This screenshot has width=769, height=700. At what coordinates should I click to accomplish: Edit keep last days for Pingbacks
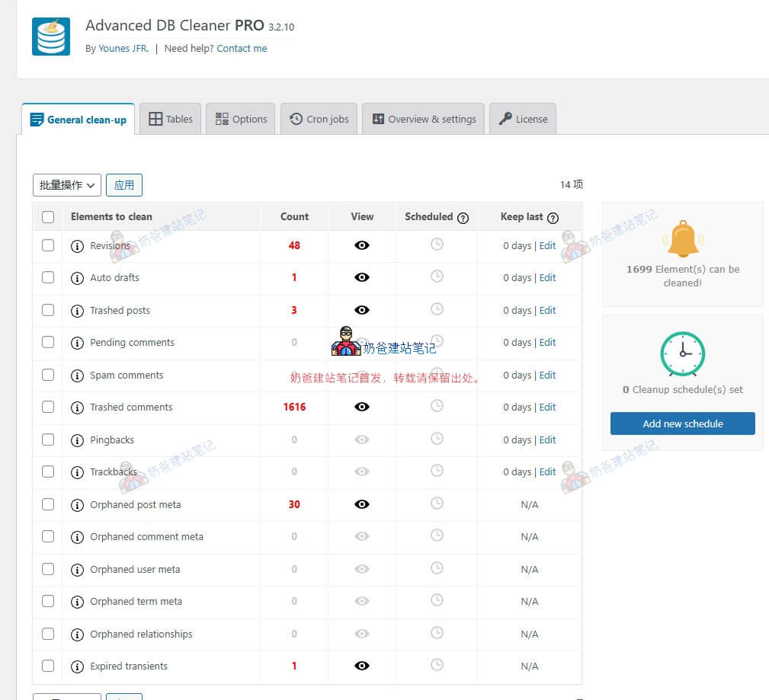pyautogui.click(x=547, y=439)
